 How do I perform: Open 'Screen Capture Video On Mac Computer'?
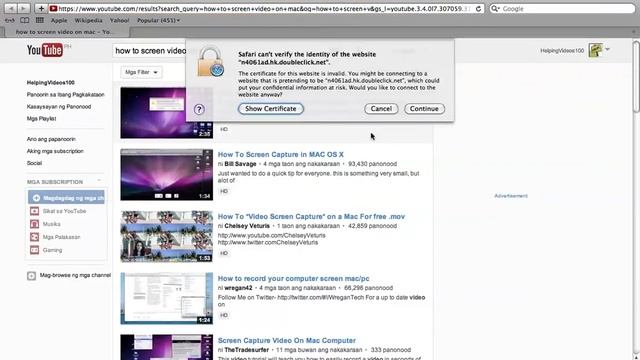pos(287,340)
